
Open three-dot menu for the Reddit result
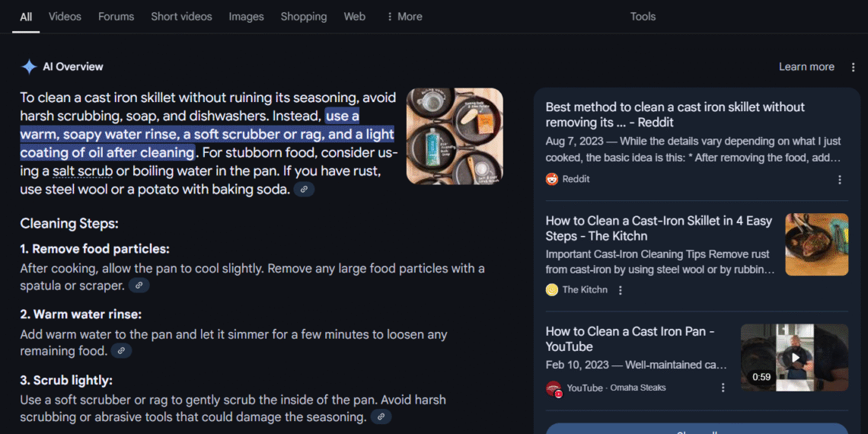point(840,180)
